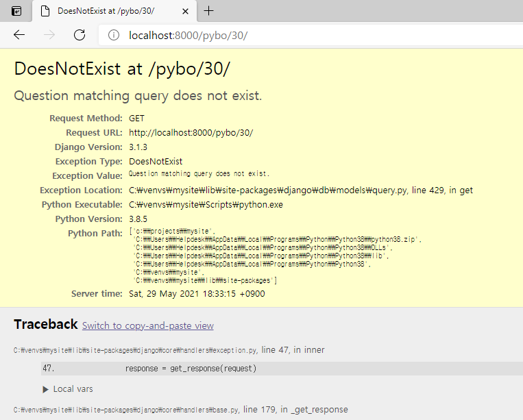523x420 pixels.
Task: Click the Exception Location label
Action: (x=82, y=190)
